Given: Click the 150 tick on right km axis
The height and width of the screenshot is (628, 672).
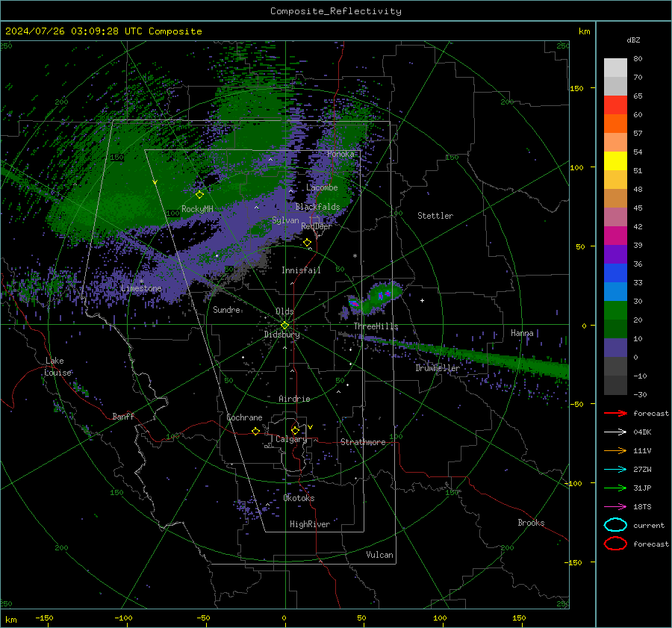Looking at the screenshot, I should coord(577,88).
